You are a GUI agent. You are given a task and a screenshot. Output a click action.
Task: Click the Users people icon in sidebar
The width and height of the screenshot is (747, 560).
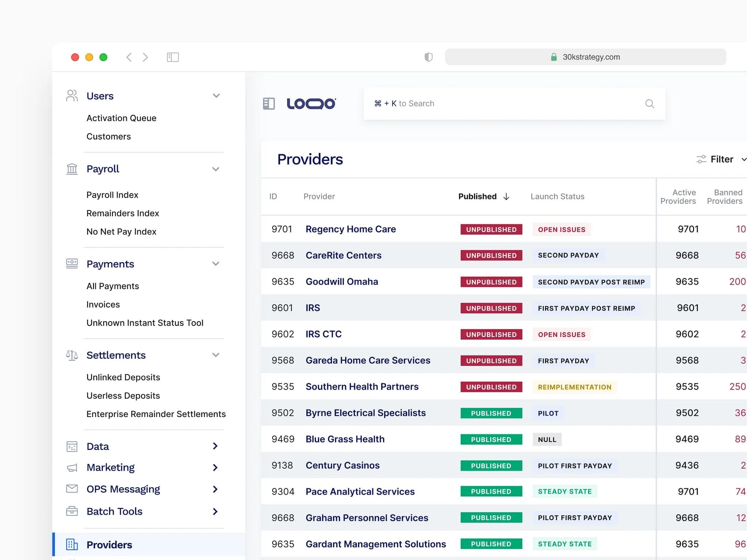point(72,96)
